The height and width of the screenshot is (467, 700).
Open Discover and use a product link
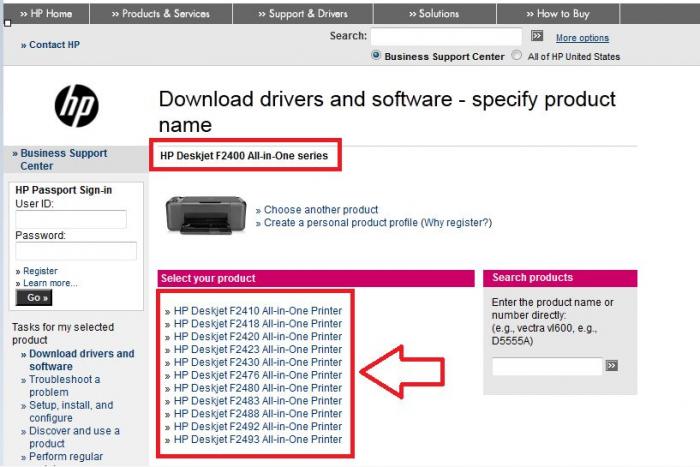[70, 437]
